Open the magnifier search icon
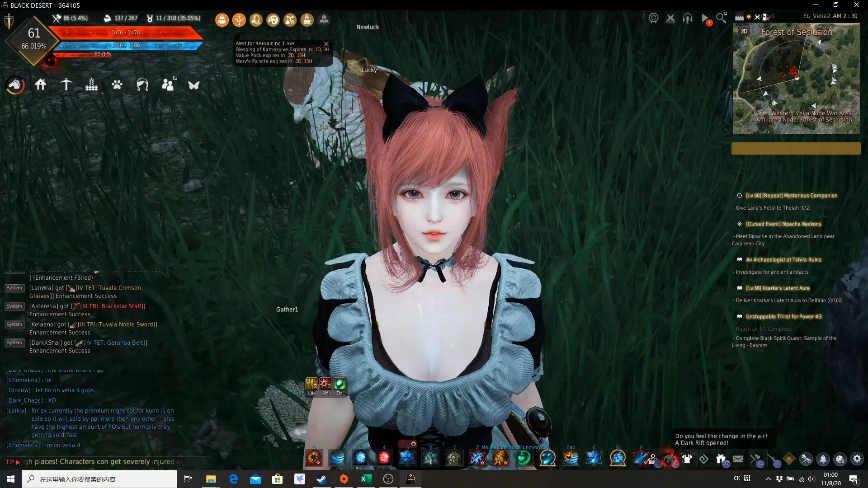868x488 pixels. point(722,17)
